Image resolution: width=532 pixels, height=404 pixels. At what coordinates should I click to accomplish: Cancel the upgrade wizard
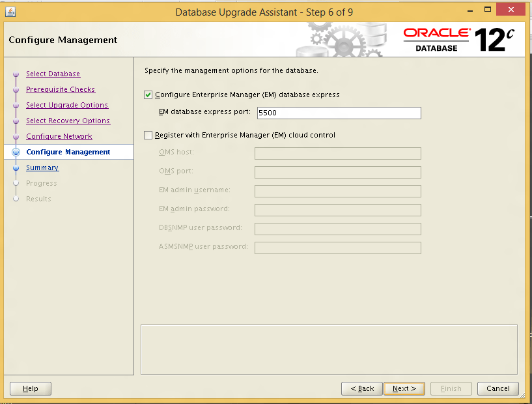(497, 388)
